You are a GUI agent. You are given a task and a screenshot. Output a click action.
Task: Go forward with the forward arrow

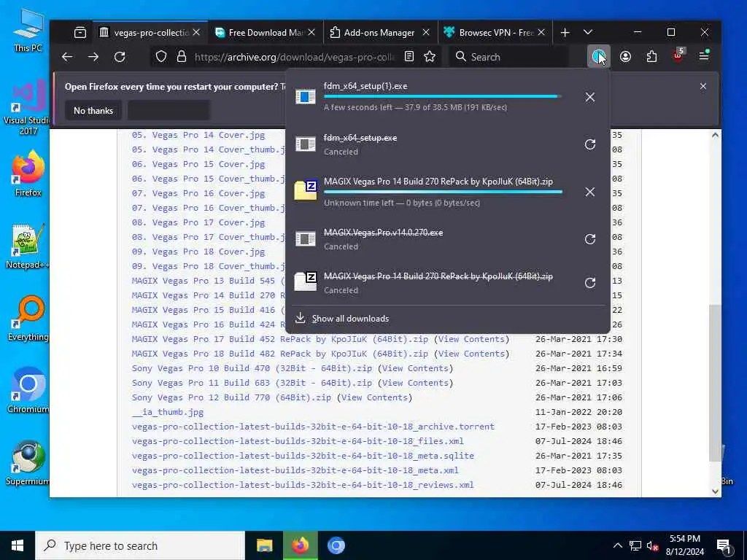coord(93,57)
